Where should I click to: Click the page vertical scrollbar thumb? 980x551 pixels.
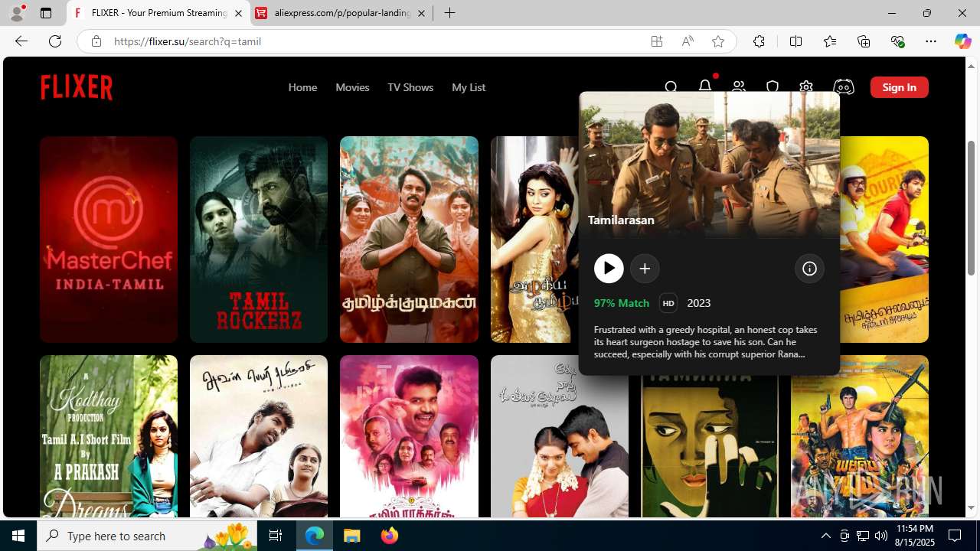[x=972, y=208]
